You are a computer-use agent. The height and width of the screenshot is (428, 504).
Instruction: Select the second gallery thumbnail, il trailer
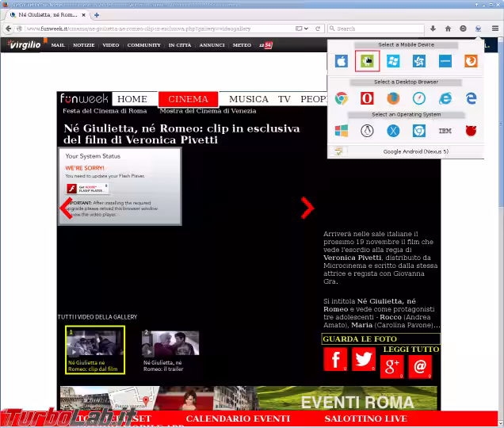point(170,344)
